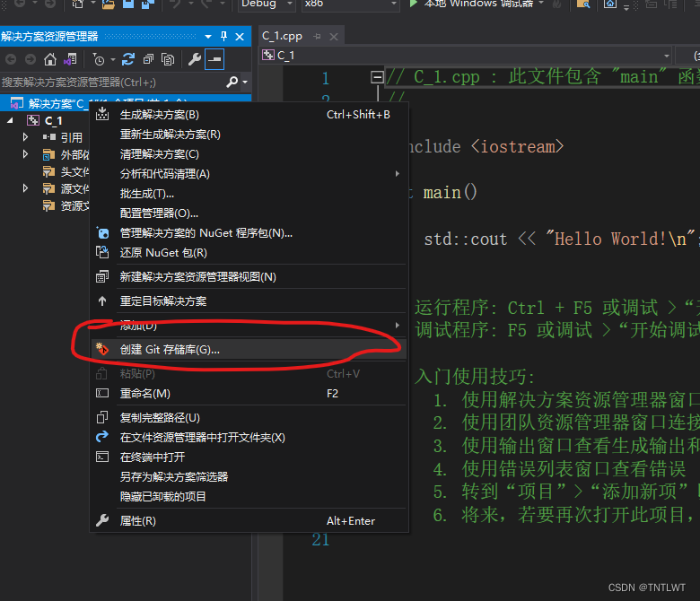Viewport: 700px width, 601px height.
Task: Choose 生成解决方案(B) from context menu
Action: point(249,115)
